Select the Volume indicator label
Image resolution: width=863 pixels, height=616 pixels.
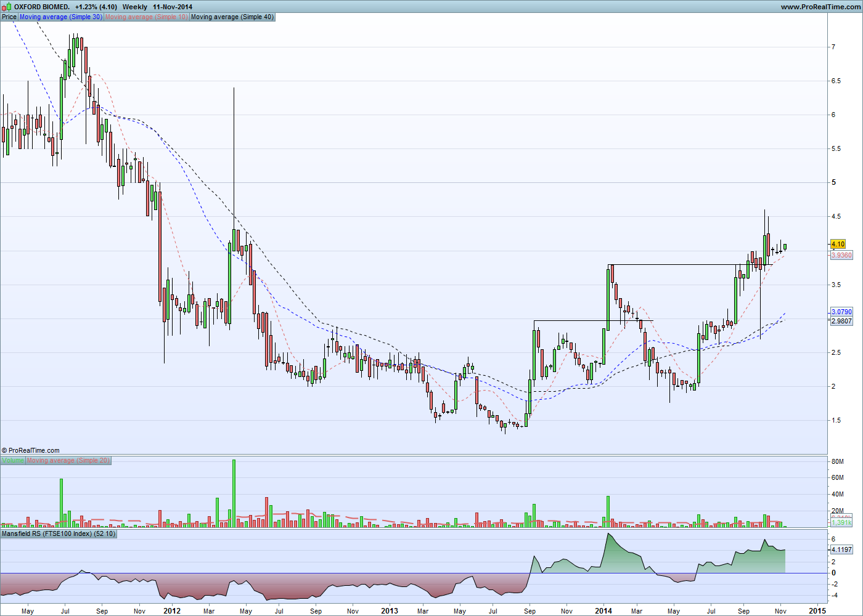13,461
